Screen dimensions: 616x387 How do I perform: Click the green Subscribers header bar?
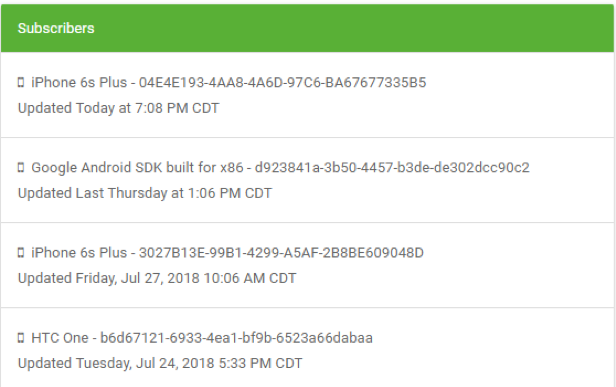(x=307, y=28)
